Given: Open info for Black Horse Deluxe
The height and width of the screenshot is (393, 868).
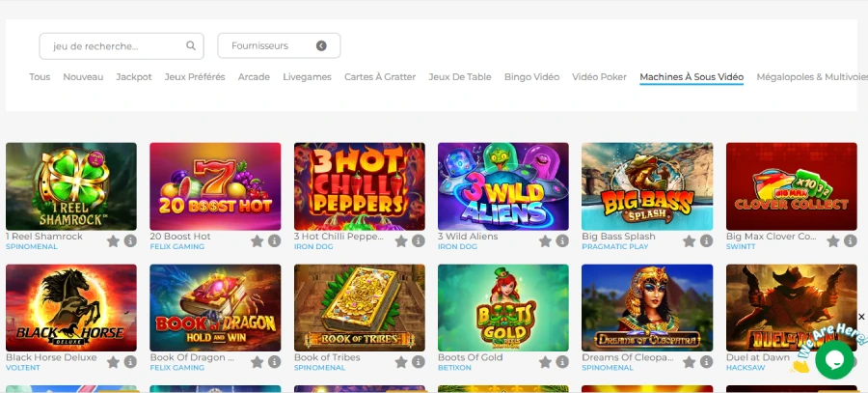Looking at the screenshot, I should (x=130, y=362).
